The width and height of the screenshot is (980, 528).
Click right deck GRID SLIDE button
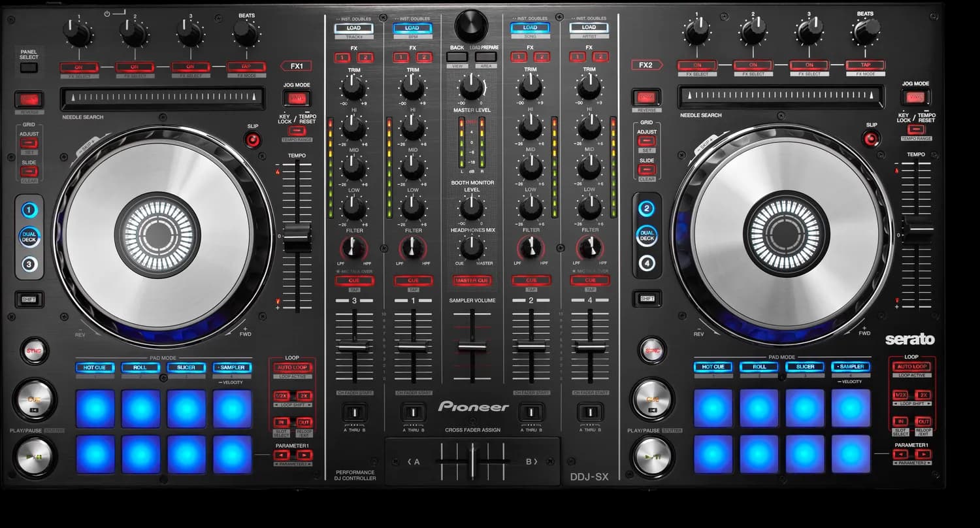[x=646, y=169]
